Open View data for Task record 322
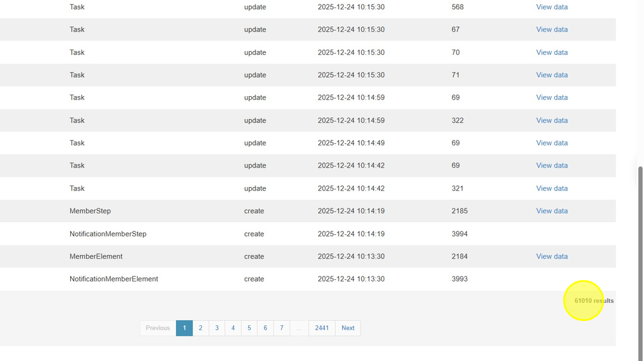 551,120
